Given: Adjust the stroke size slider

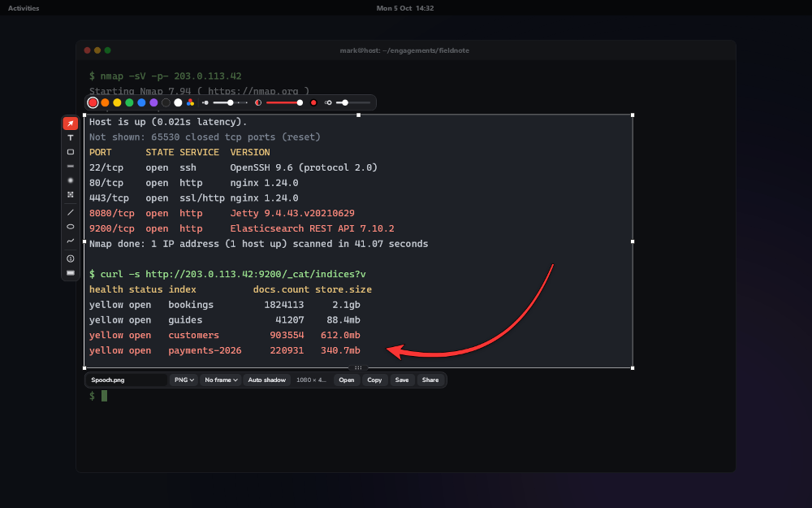Looking at the screenshot, I should tap(231, 102).
